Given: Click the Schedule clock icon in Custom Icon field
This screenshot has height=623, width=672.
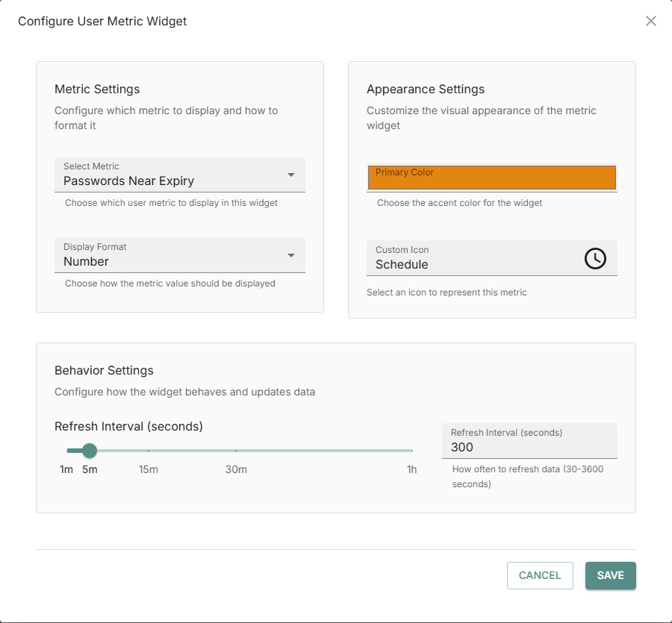Looking at the screenshot, I should tap(596, 259).
